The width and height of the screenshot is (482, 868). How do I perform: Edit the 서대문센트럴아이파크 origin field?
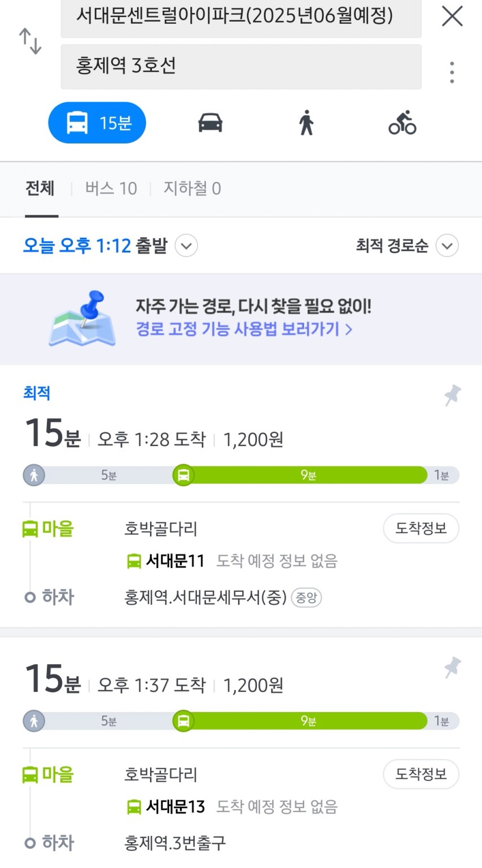click(x=241, y=17)
